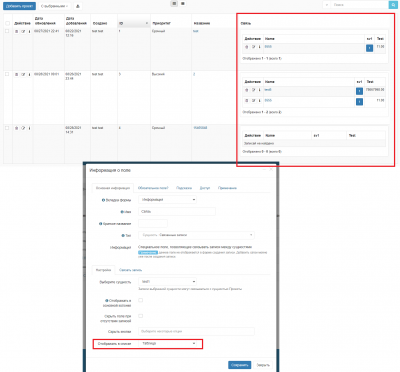Viewport: 400px width, 372px height.
Task: Click the blue 'Сохранить' button
Action: [240, 365]
